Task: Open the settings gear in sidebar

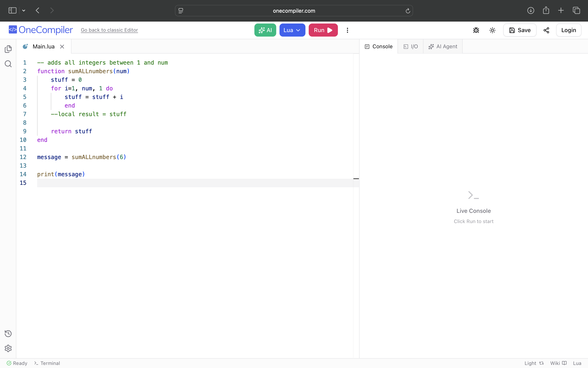Action: [x=8, y=348]
